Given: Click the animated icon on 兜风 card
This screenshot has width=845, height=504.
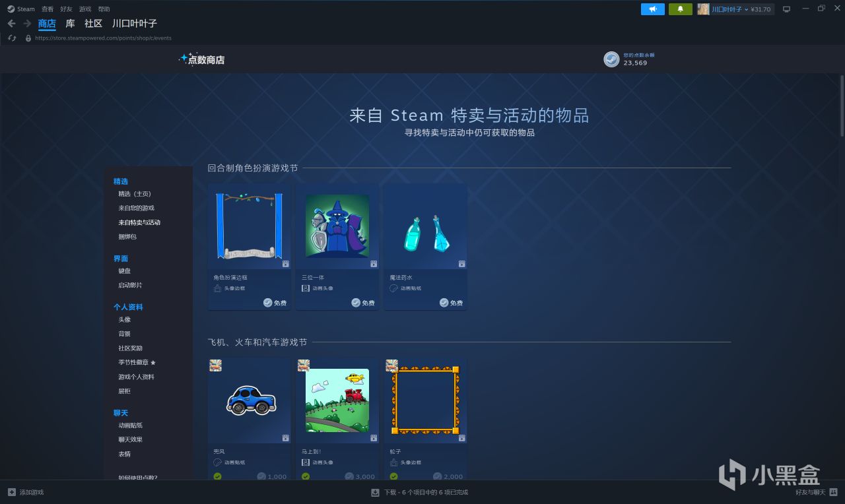Looking at the screenshot, I should [x=286, y=438].
